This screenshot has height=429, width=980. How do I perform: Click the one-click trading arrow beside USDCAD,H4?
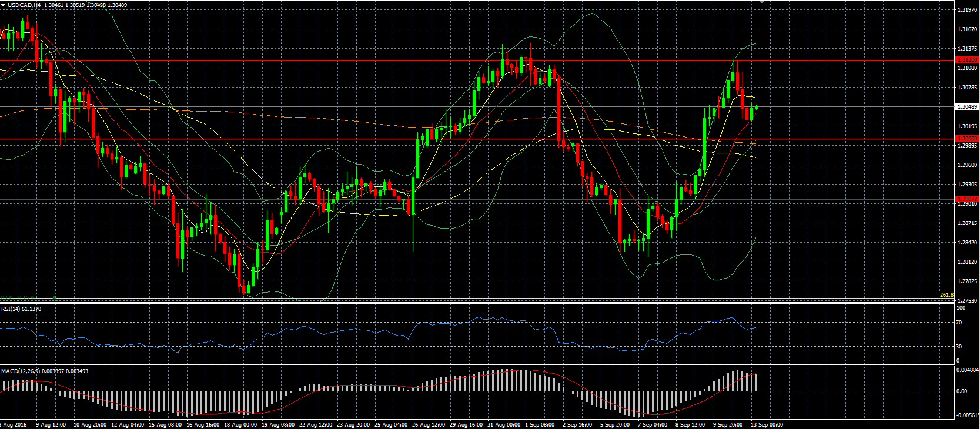click(3, 5)
